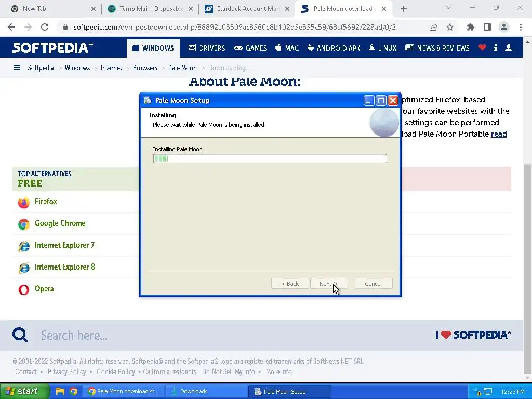This screenshot has height=399, width=532.
Task: Click the browser back arrow
Action: (x=11, y=27)
